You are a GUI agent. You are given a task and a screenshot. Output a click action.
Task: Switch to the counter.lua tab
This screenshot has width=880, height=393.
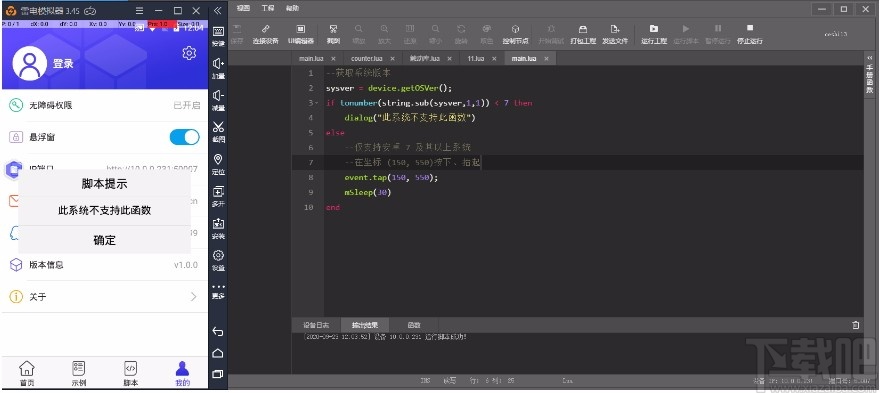coord(366,58)
